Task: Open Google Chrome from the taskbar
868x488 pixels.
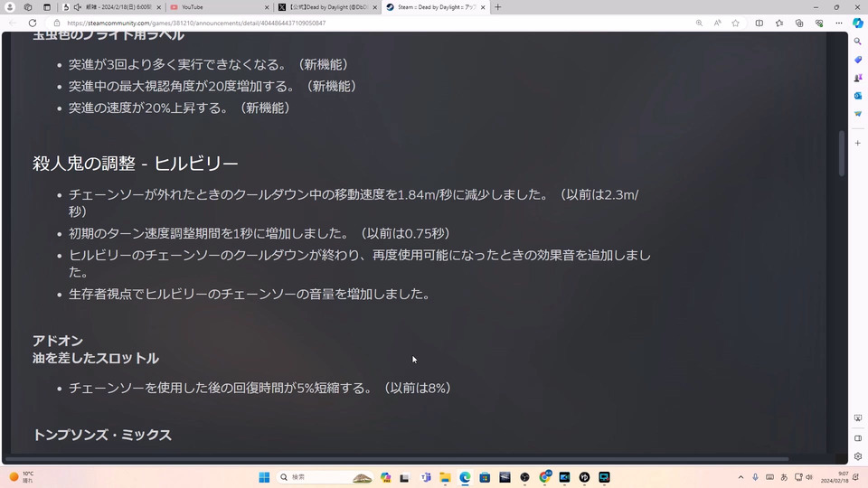Action: pos(544,477)
